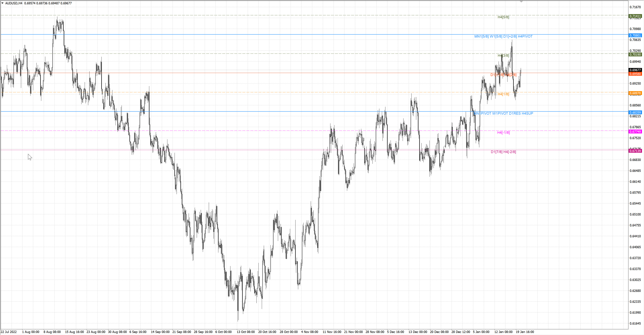The height and width of the screenshot is (335, 644).
Task: Click the 8 Aug 08:00 time label
Action: click(x=52, y=332)
